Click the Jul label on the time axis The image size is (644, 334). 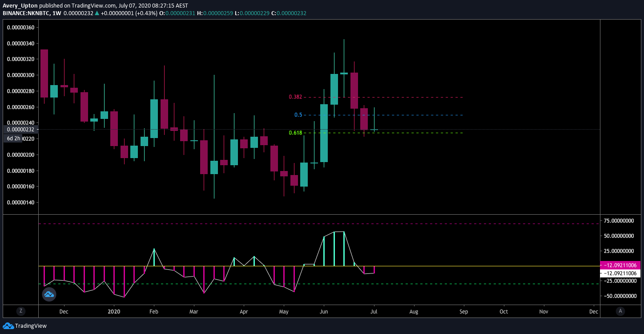(374, 311)
